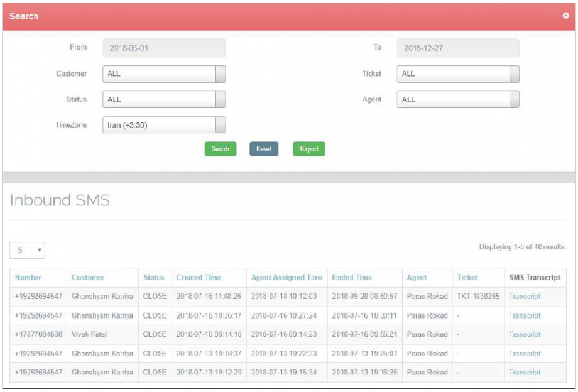Open the Status filter dropdown

tap(163, 99)
